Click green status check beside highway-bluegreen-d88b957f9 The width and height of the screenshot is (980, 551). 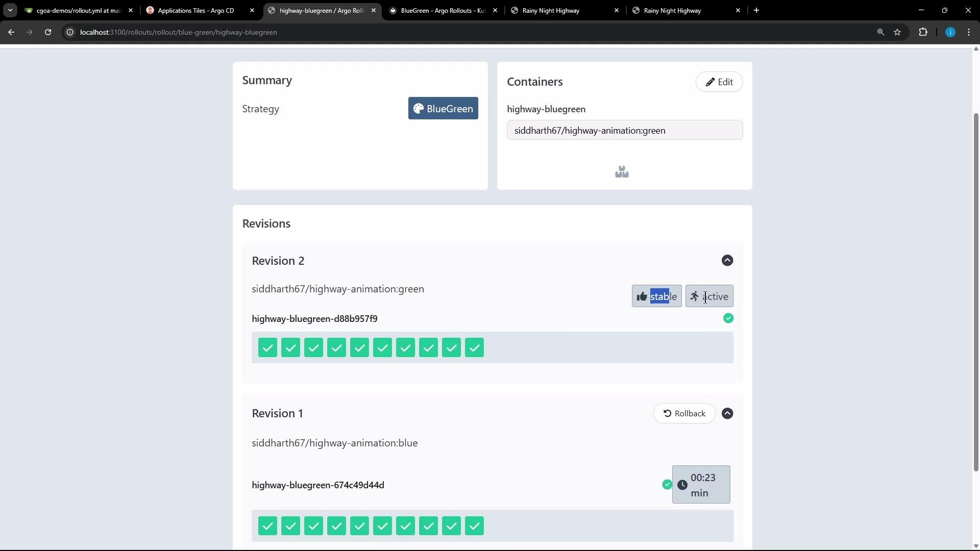tap(728, 318)
